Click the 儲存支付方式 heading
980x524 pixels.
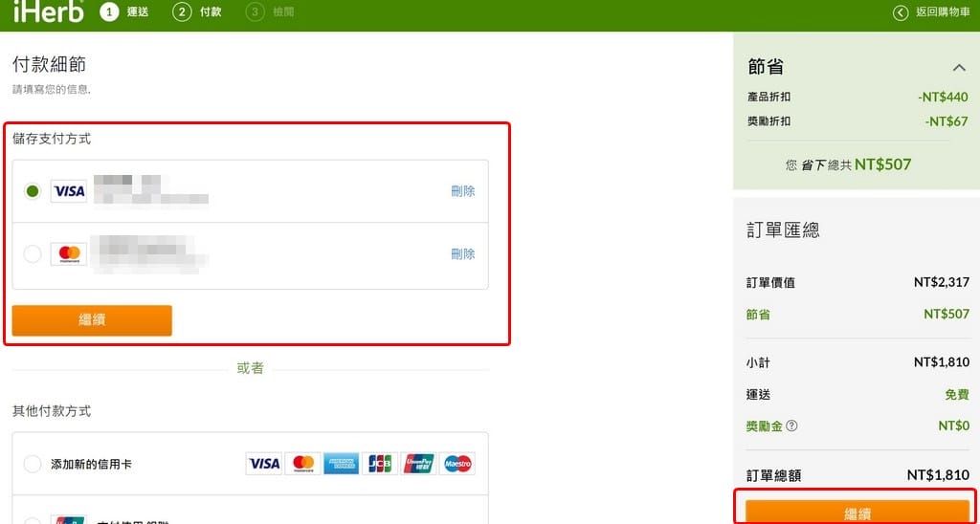[x=52, y=139]
